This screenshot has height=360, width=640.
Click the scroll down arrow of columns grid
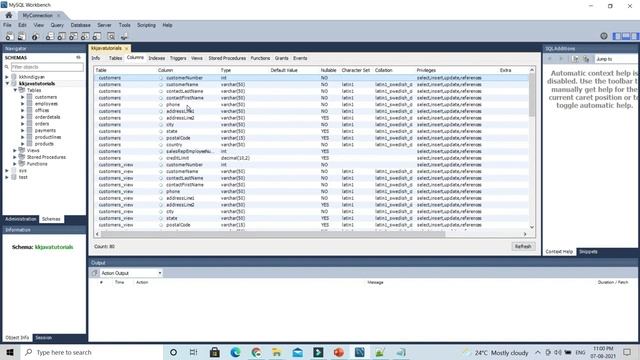532,227
